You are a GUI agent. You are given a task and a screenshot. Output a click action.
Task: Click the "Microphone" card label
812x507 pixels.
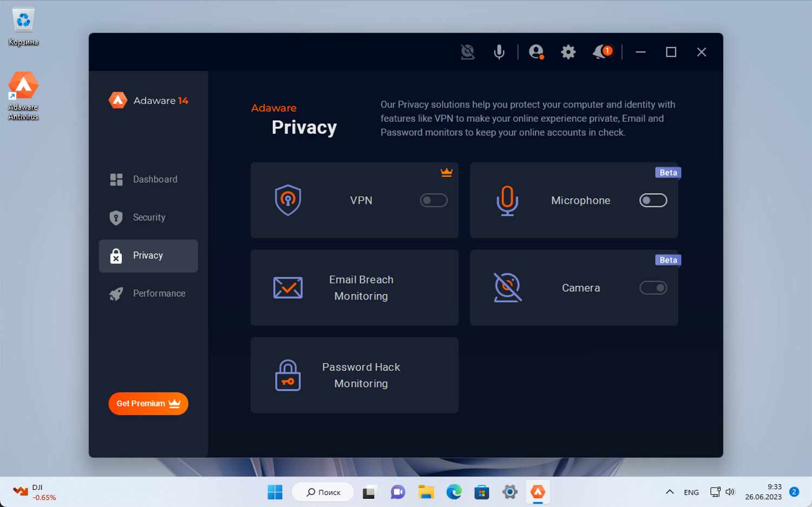coord(581,200)
